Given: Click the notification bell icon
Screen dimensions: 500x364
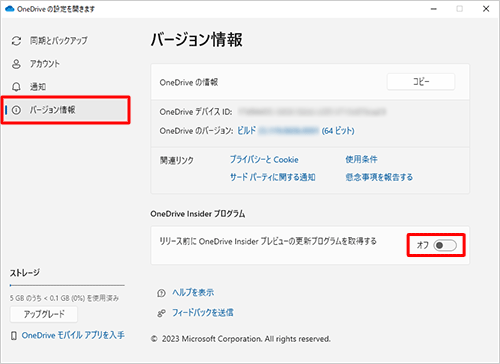Looking at the screenshot, I should 16,87.
